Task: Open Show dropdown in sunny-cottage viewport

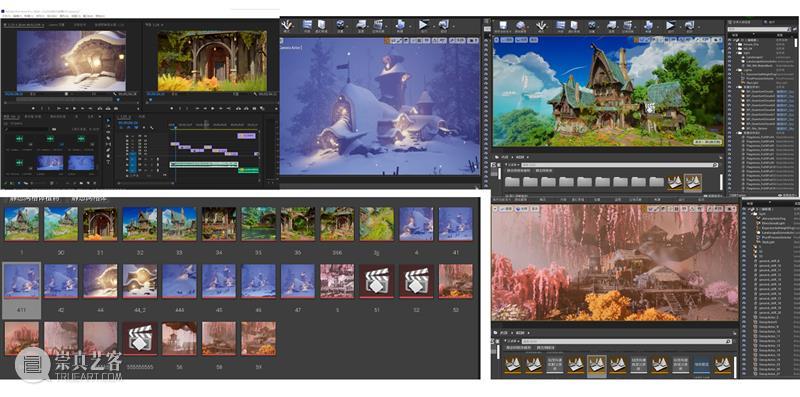Action: pos(534,40)
